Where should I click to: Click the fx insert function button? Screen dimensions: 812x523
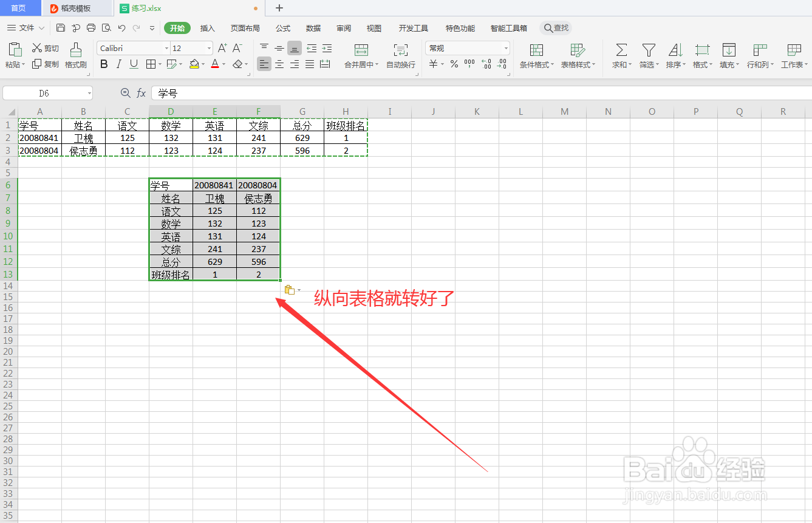click(141, 93)
